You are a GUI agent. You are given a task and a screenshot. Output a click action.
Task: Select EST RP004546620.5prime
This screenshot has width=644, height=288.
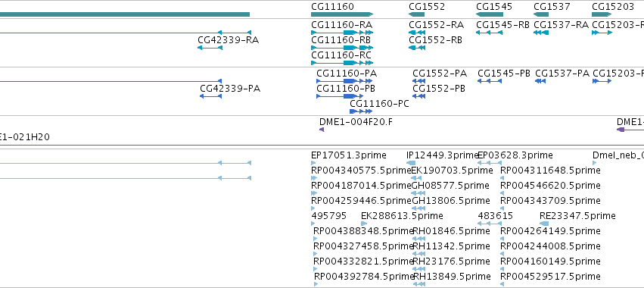(x=550, y=186)
